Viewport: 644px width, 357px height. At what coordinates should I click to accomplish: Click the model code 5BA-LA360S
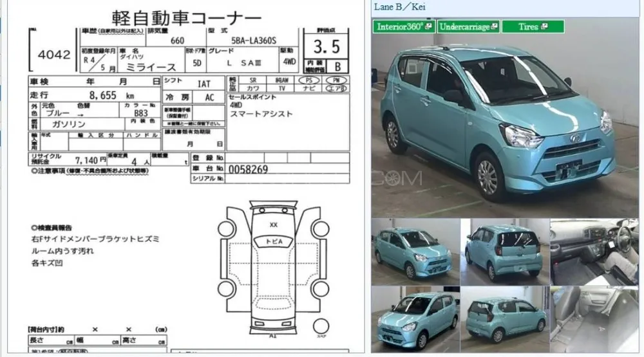254,41
